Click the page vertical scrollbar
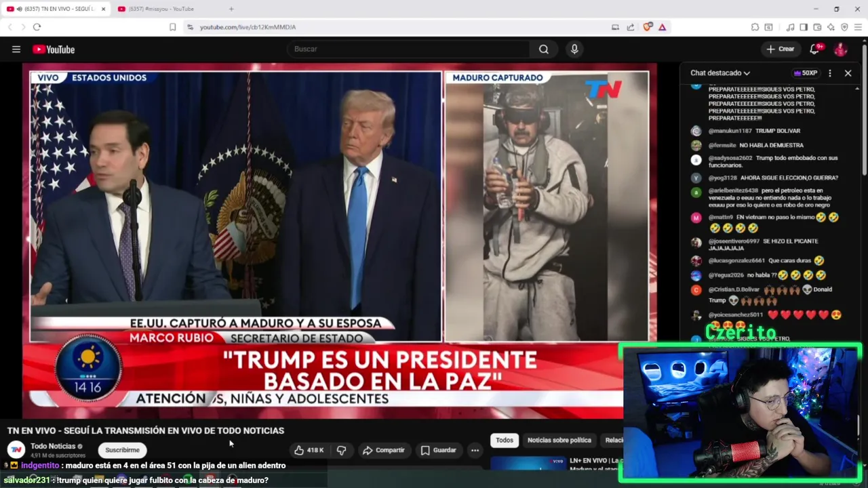Viewport: 868px width, 488px height. pos(865,108)
